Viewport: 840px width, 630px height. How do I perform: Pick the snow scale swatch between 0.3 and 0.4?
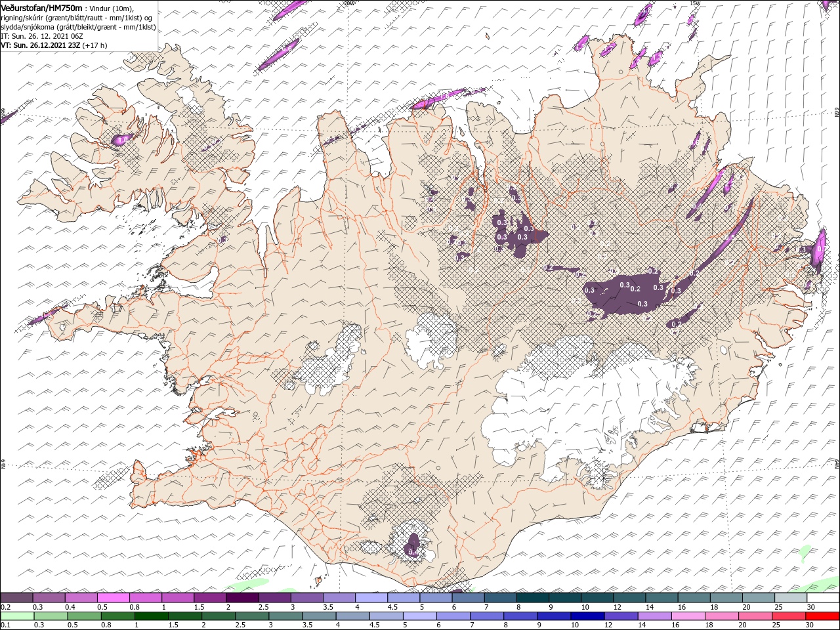(x=49, y=598)
